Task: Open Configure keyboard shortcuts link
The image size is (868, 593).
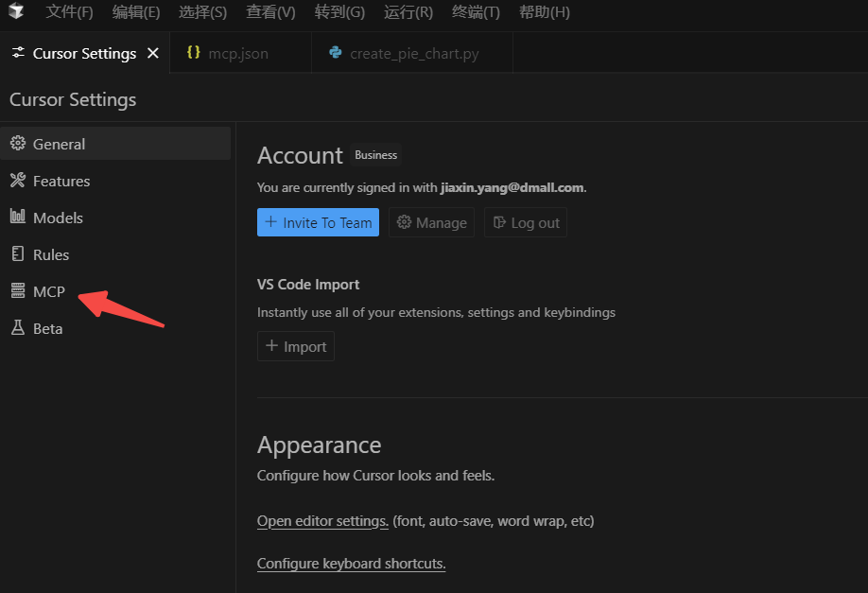Action: click(352, 563)
